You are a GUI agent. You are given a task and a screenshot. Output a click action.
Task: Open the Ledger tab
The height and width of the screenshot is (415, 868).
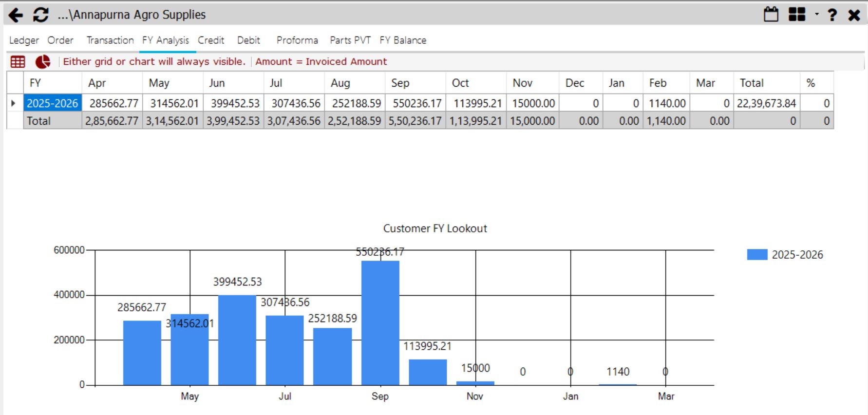[x=24, y=40]
